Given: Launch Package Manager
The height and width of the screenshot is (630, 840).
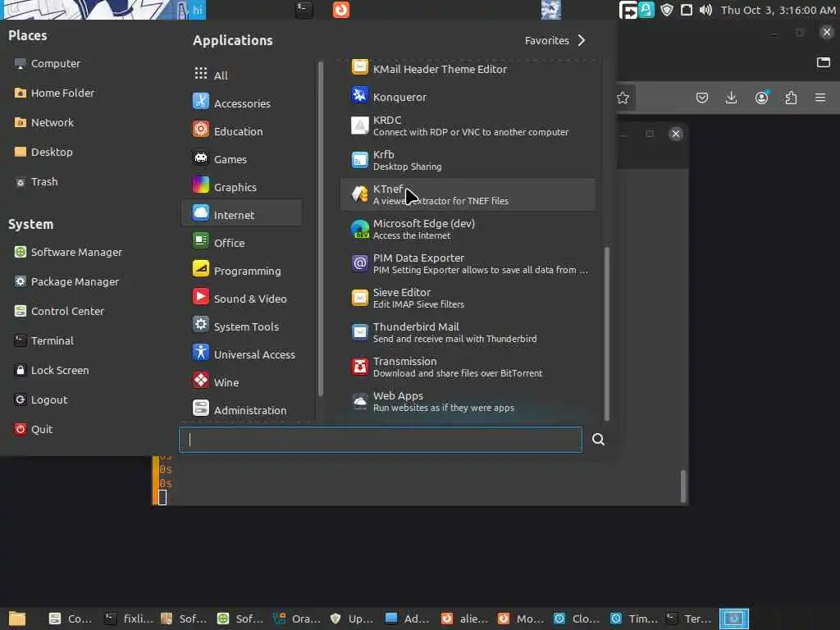Looking at the screenshot, I should click(x=66, y=281).
